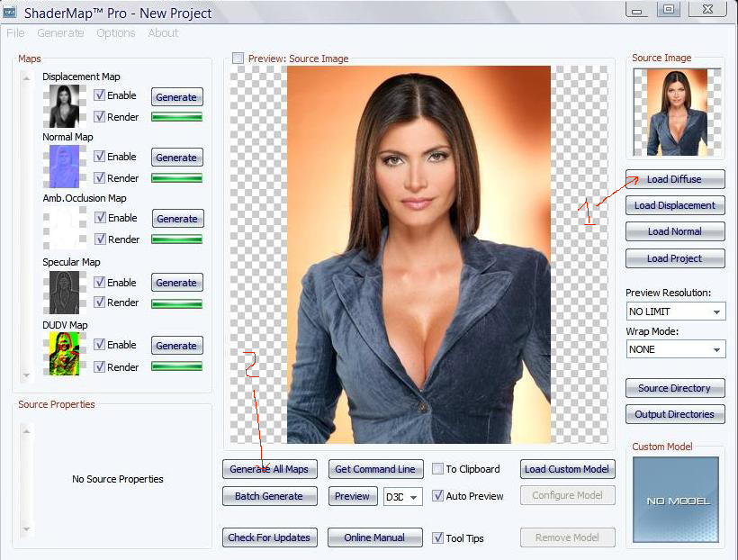This screenshot has width=738, height=560.
Task: Click the NO MODEL custom model preview
Action: click(676, 500)
